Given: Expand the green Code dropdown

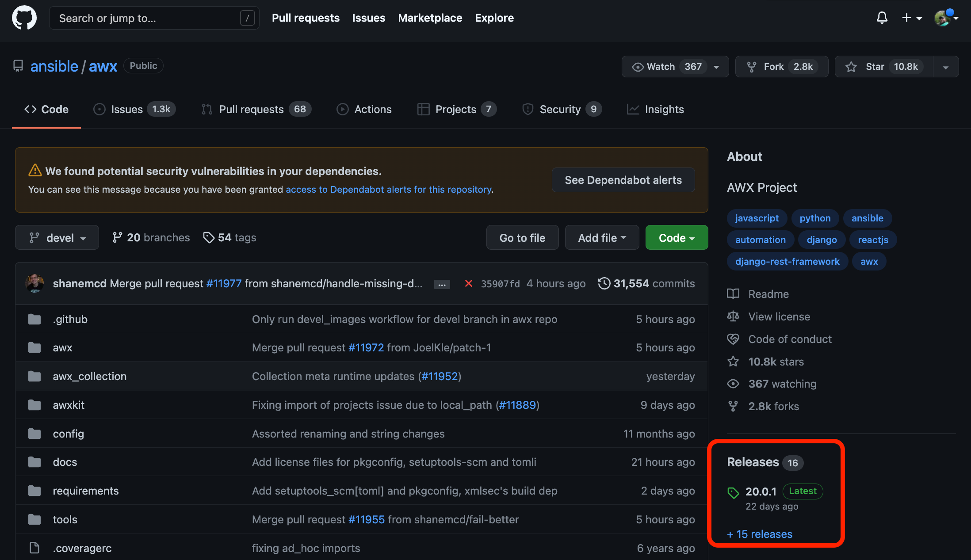Looking at the screenshot, I should [676, 238].
